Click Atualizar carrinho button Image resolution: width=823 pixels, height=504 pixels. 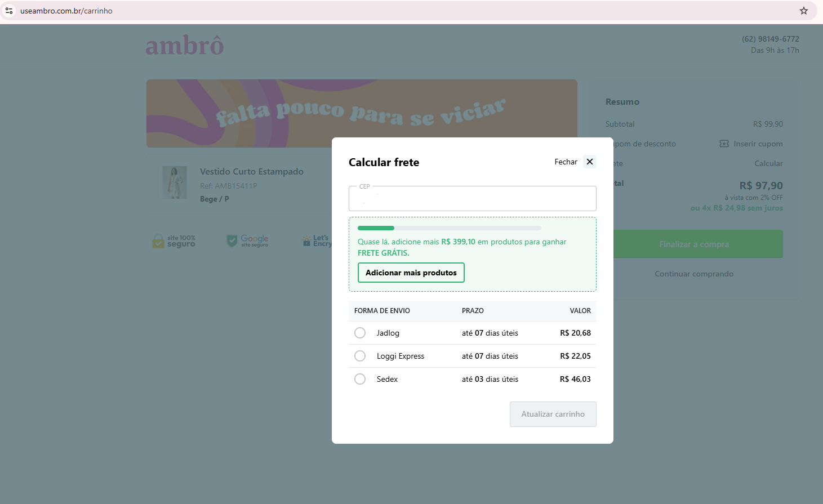[x=553, y=414]
